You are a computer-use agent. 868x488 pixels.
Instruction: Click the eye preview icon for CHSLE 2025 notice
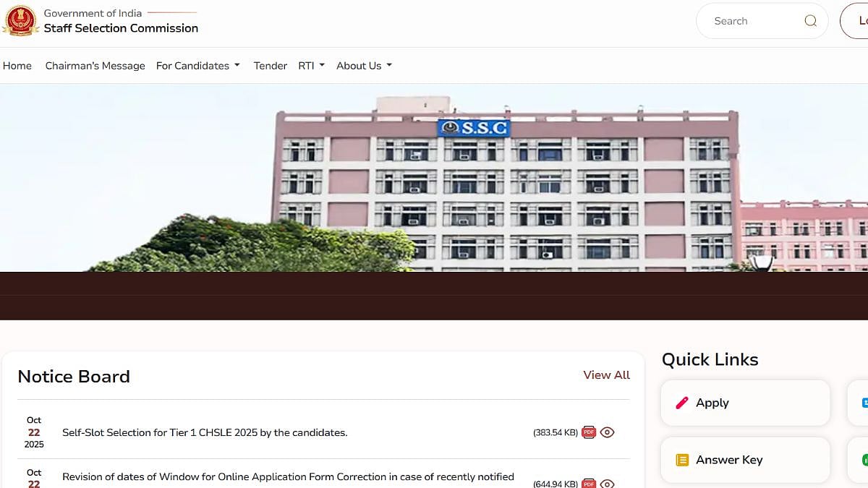[608, 432]
